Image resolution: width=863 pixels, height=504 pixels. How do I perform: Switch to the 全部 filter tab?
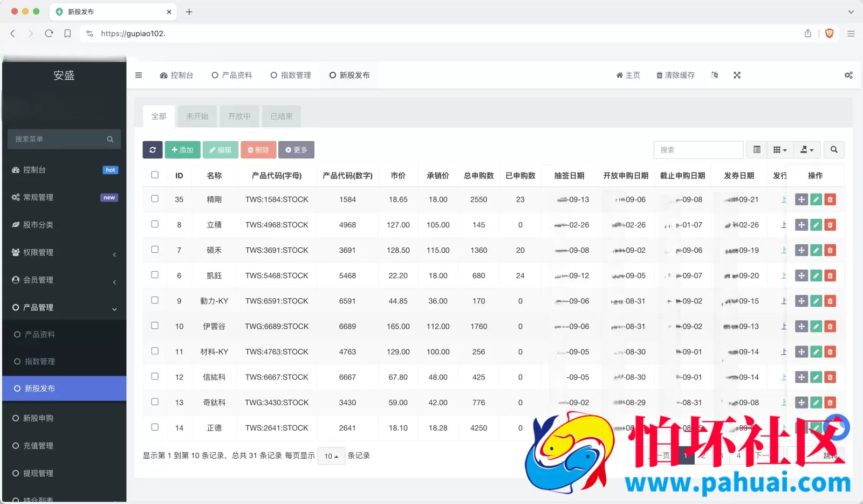click(159, 116)
